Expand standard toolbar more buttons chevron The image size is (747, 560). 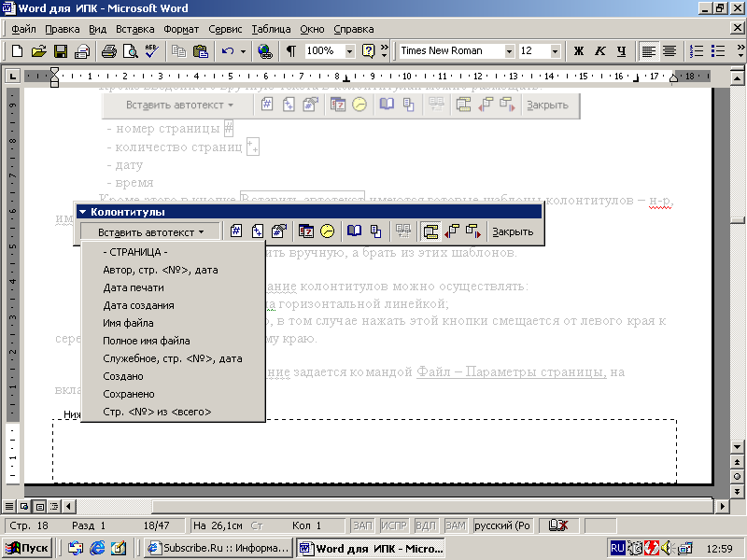(385, 50)
